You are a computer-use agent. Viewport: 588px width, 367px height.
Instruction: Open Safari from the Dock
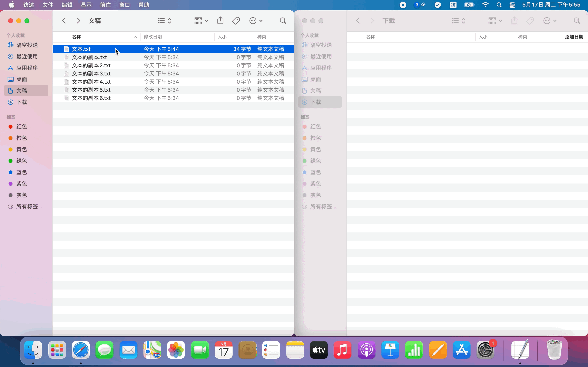[81, 350]
